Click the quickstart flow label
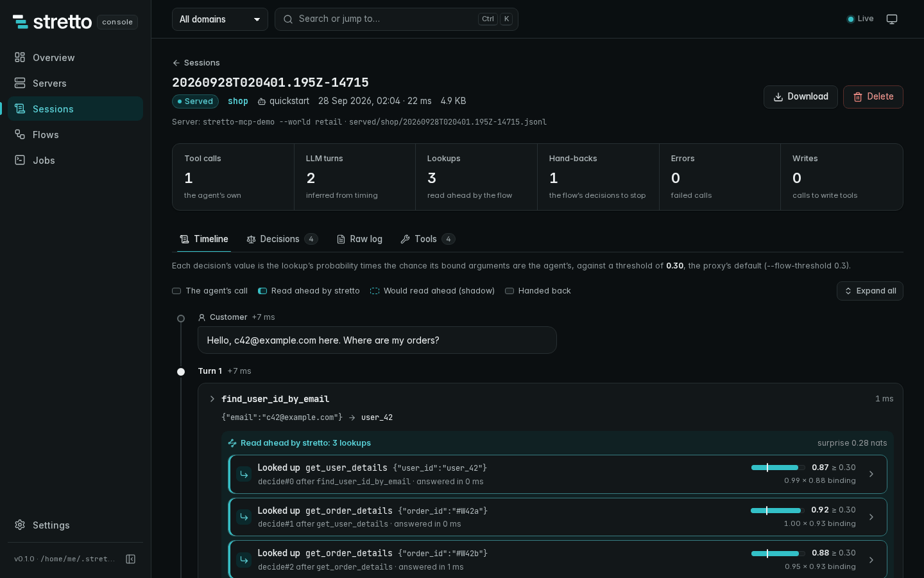 [x=284, y=101]
